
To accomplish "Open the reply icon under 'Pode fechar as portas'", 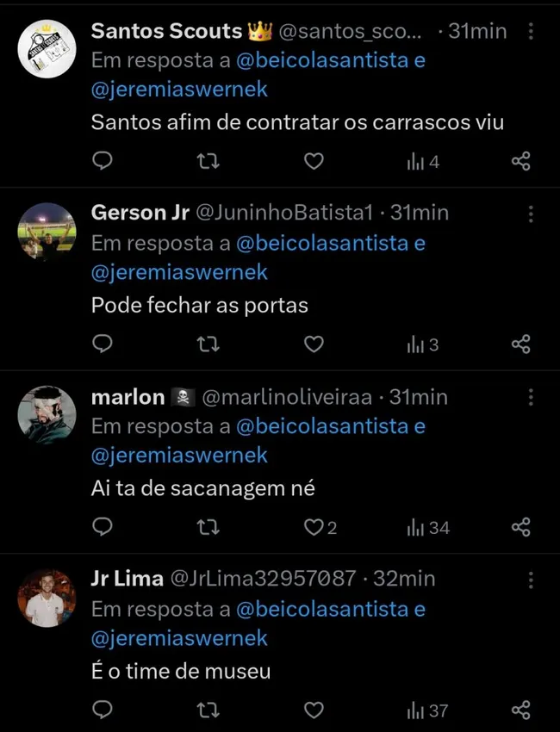I will [x=103, y=344].
